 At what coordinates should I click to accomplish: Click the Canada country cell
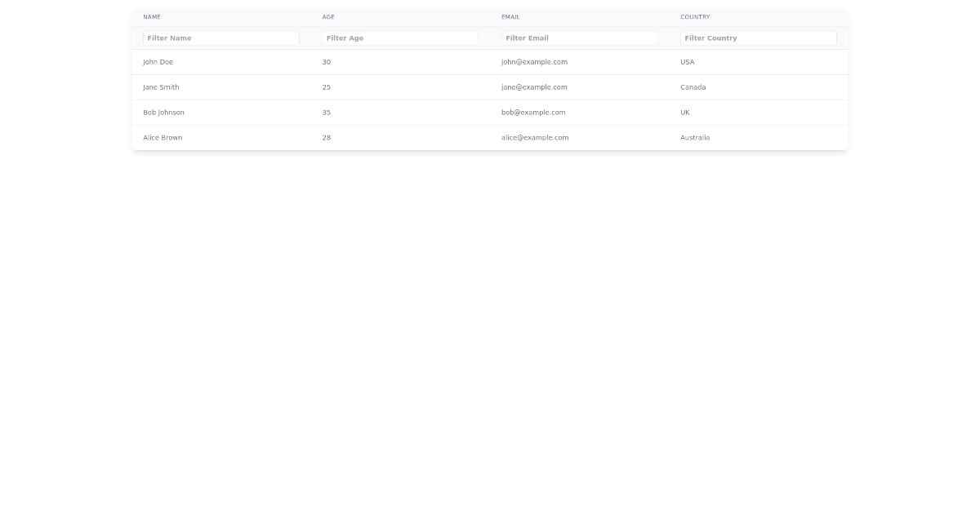(693, 87)
